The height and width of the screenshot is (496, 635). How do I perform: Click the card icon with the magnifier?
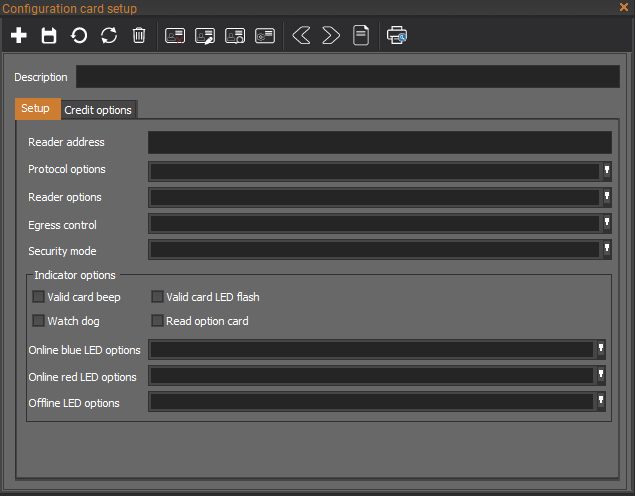click(x=235, y=36)
